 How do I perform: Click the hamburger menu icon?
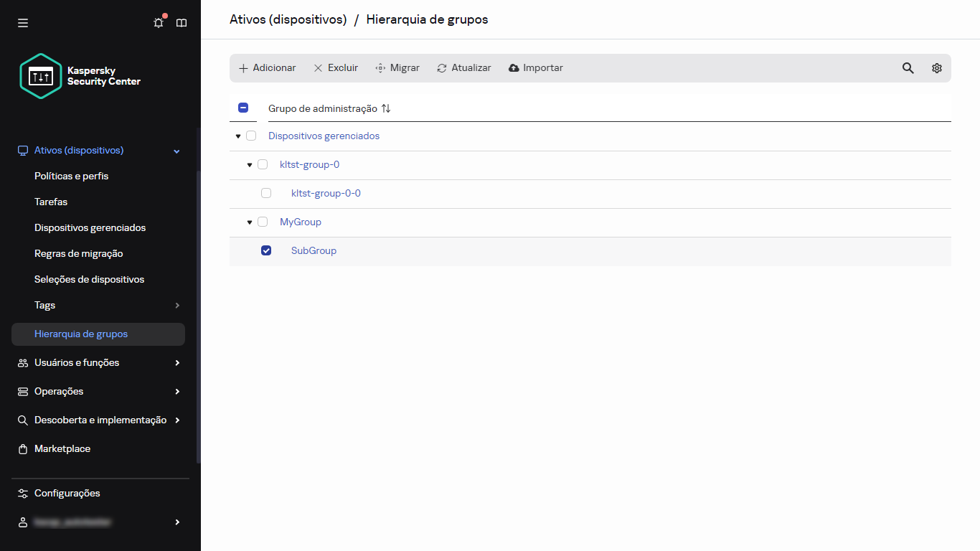click(x=22, y=22)
